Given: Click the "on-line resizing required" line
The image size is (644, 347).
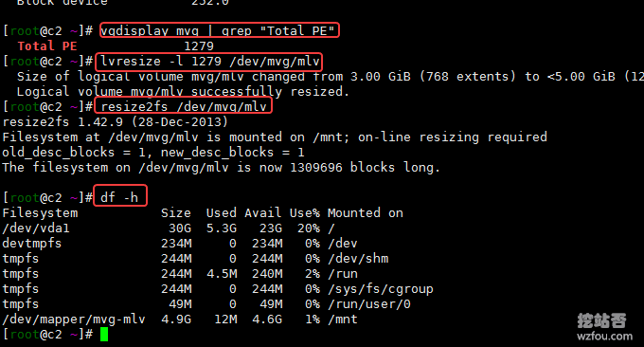Looking at the screenshot, I should pyautogui.click(x=275, y=137).
